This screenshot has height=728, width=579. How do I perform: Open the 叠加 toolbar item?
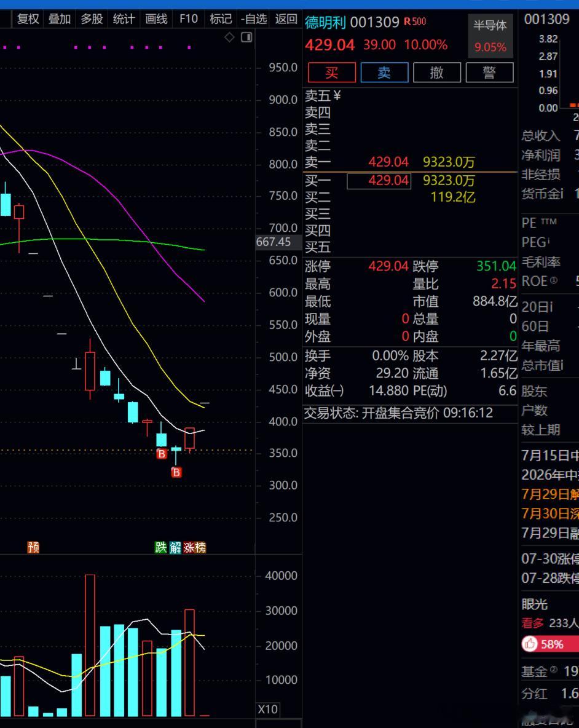pyautogui.click(x=60, y=19)
